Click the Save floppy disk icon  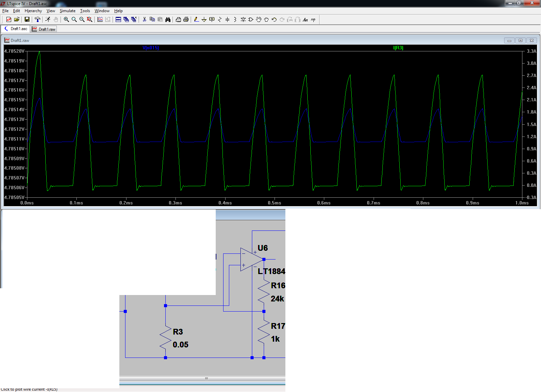[x=27, y=20]
